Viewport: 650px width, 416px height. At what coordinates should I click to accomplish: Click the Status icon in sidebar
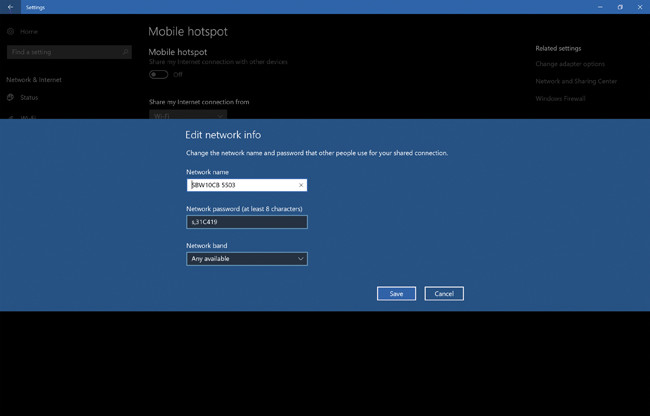[10, 97]
